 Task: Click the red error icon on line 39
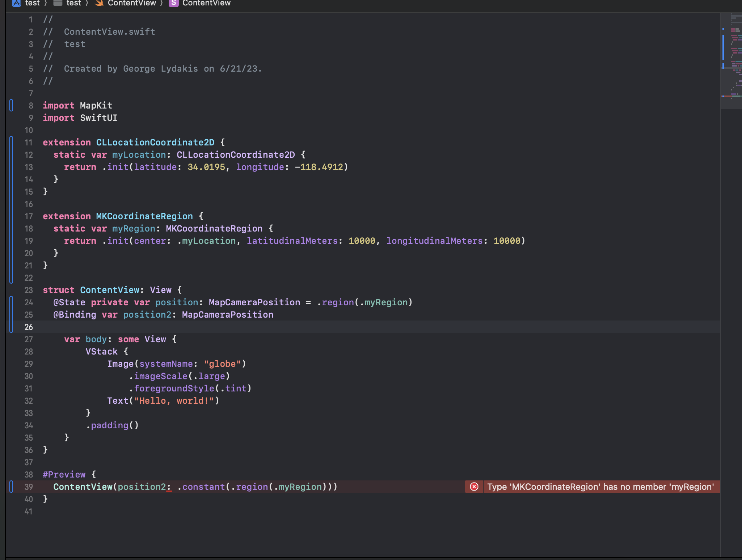474,487
